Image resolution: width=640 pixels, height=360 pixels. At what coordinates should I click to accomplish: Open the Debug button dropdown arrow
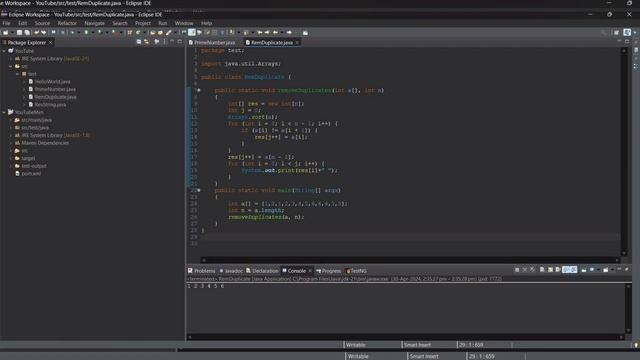coord(79,32)
